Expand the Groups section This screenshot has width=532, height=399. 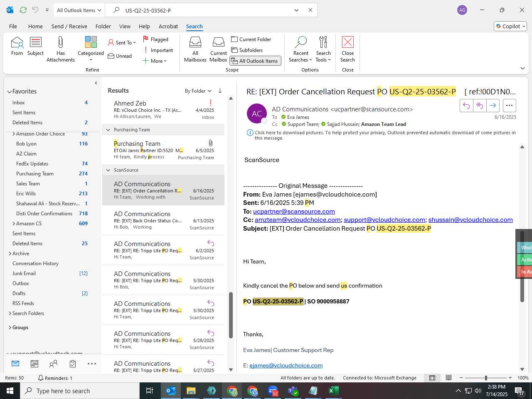tap(10, 328)
